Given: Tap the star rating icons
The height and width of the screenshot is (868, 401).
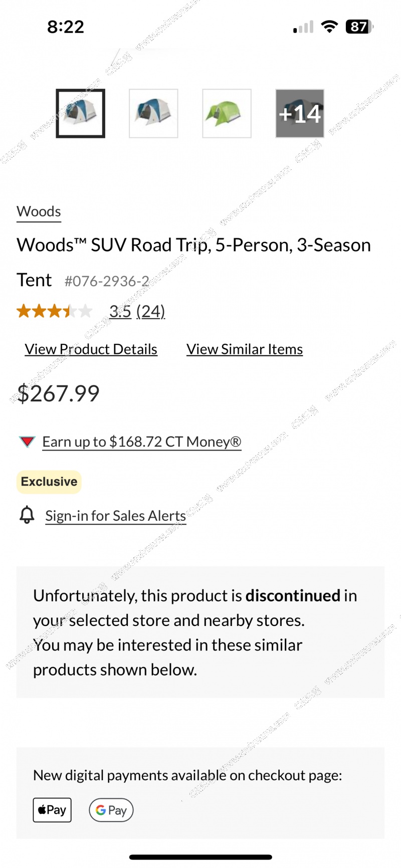Looking at the screenshot, I should click(x=54, y=311).
